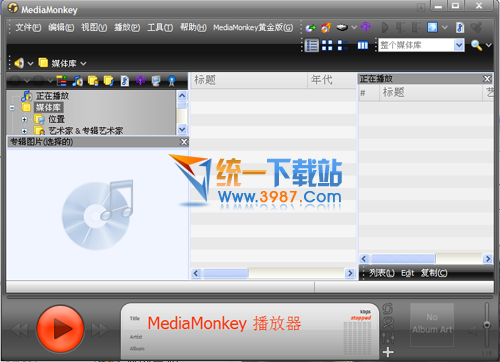Open the 整个媒体库 search scope dropdown
The image size is (500, 362).
pos(459,45)
